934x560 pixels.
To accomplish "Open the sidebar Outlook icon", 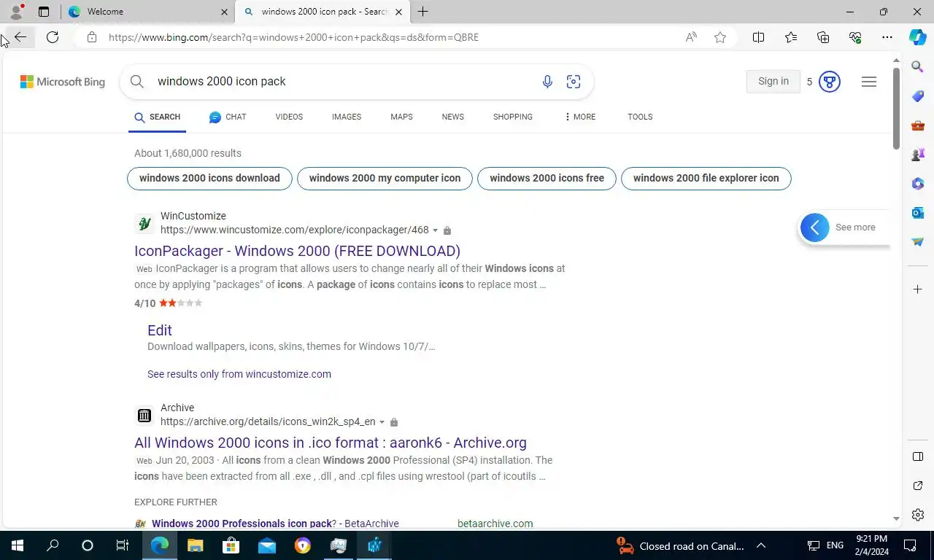I will [x=918, y=213].
